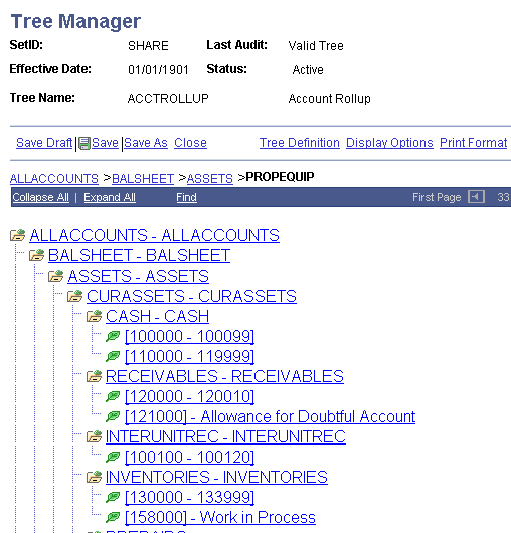The image size is (511, 533).
Task: Click the ALLACCOUNTS root folder icon
Action: pyautogui.click(x=18, y=235)
